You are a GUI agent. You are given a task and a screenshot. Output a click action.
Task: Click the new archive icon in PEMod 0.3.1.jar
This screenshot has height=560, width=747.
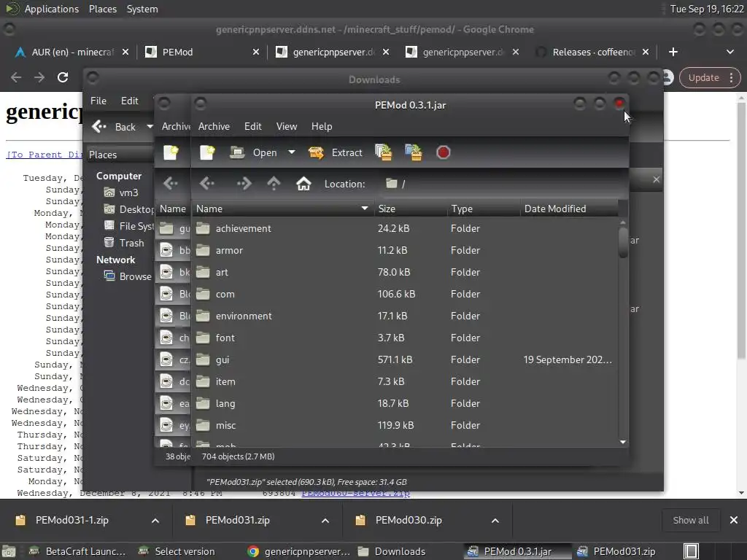coord(208,152)
